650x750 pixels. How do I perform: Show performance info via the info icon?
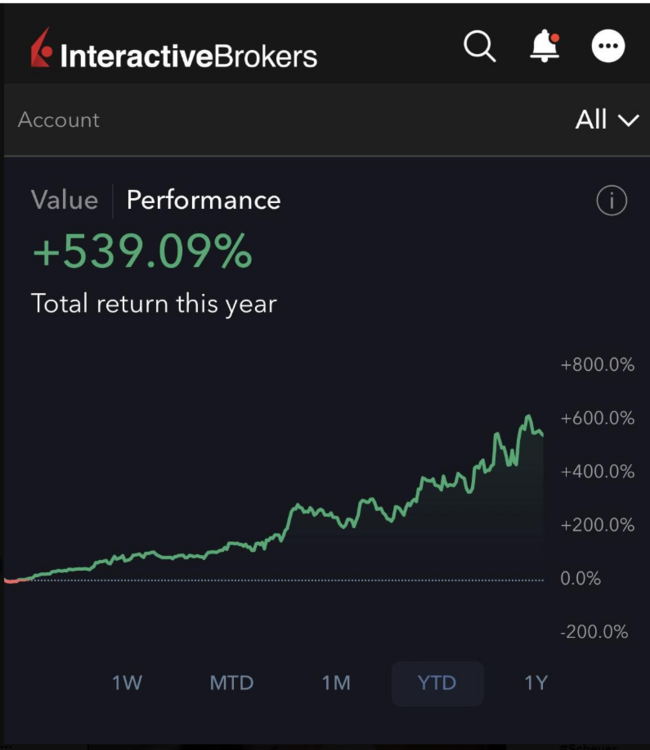pos(611,200)
